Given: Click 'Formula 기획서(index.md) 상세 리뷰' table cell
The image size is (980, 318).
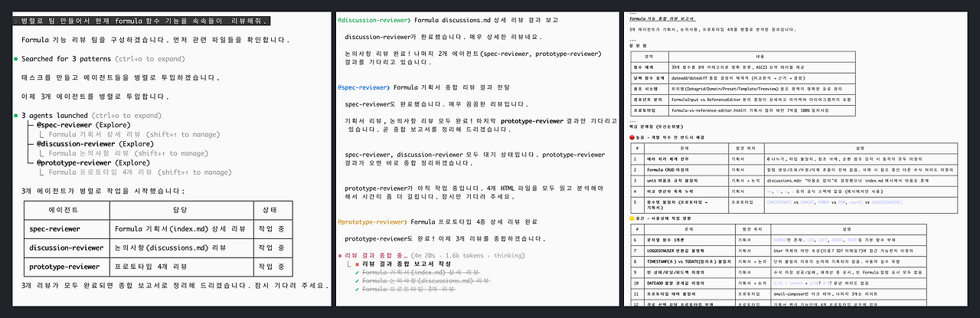Looking at the screenshot, I should (181, 228).
